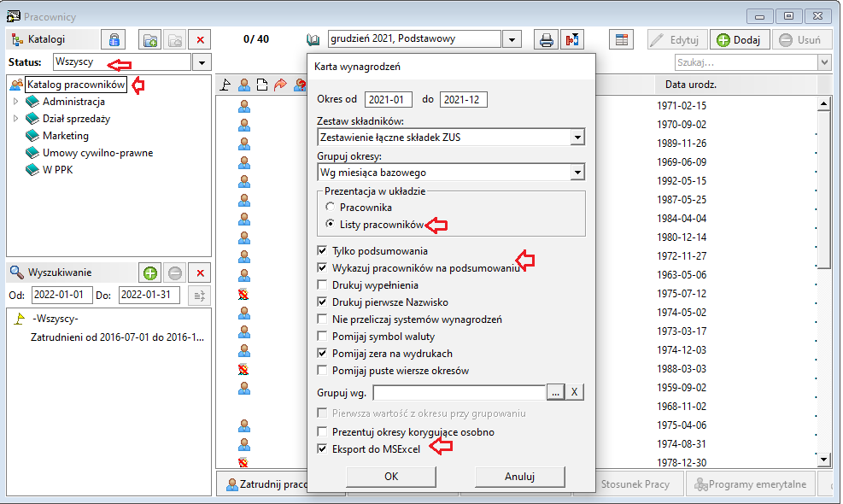
Task: Select the Listy pracowników radio option
Action: [x=330, y=224]
